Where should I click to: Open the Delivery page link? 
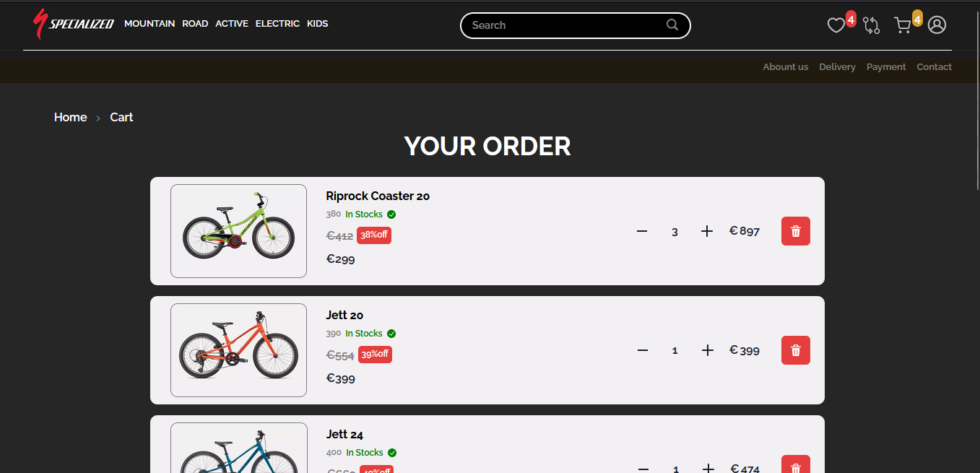pyautogui.click(x=837, y=66)
